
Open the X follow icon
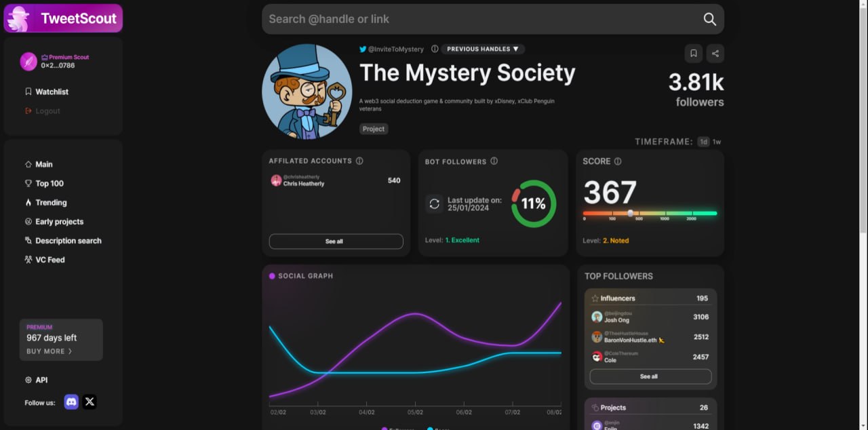90,402
